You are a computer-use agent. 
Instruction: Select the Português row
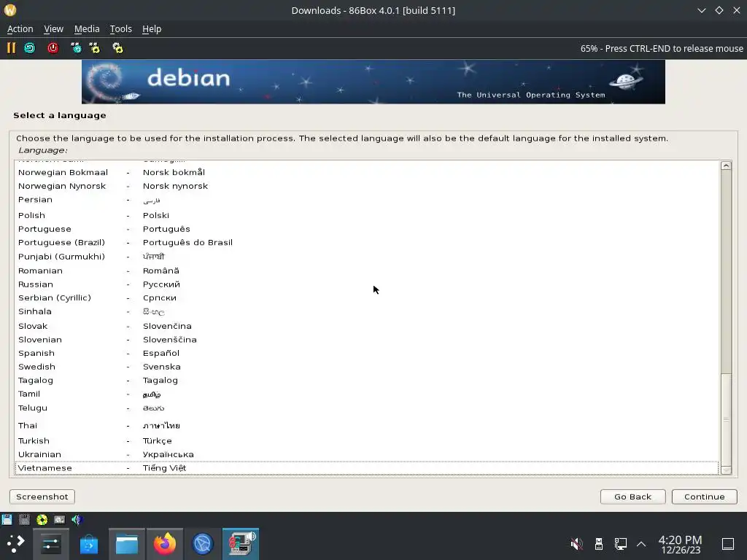(366, 229)
